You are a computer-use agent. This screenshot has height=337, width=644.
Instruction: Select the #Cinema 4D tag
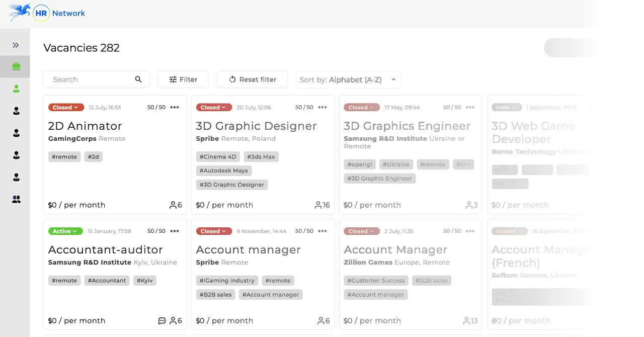click(x=218, y=157)
